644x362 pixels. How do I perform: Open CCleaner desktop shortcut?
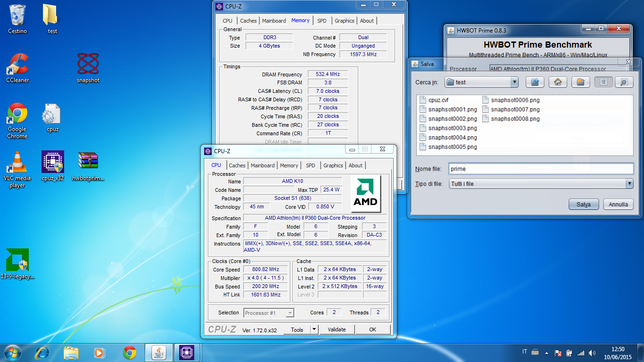17,68
